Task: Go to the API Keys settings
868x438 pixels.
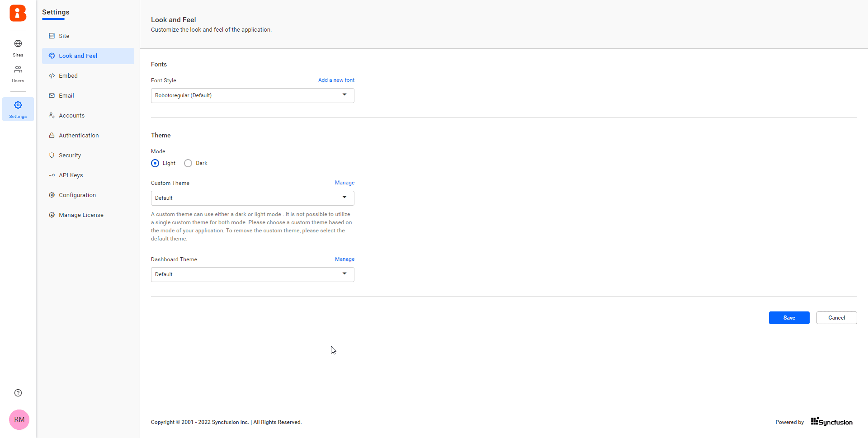Action: coord(71,175)
